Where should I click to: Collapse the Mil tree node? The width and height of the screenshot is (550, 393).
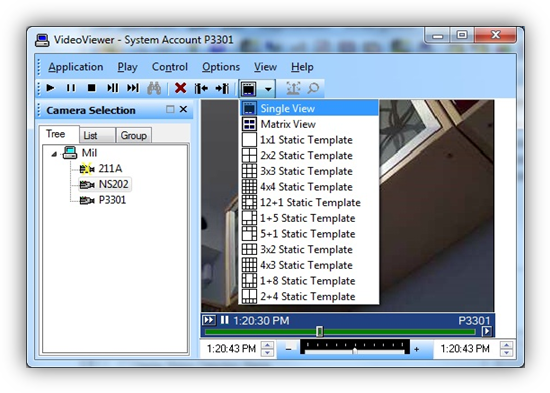[54, 154]
